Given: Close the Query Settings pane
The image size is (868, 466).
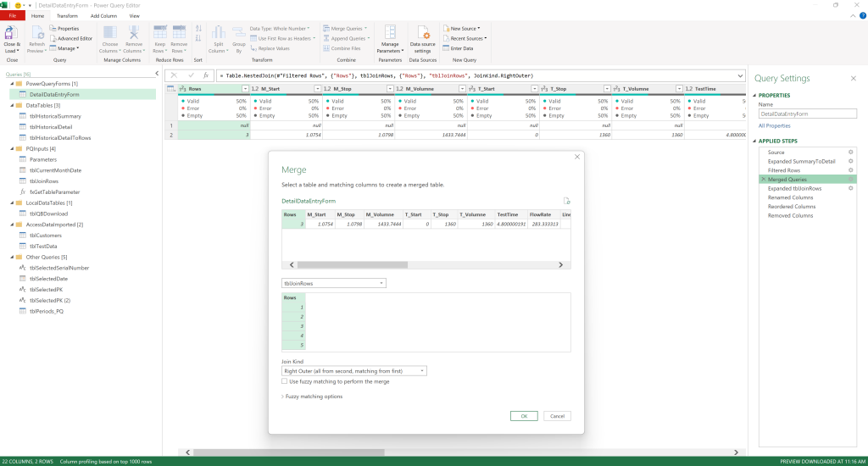Looking at the screenshot, I should 853,79.
